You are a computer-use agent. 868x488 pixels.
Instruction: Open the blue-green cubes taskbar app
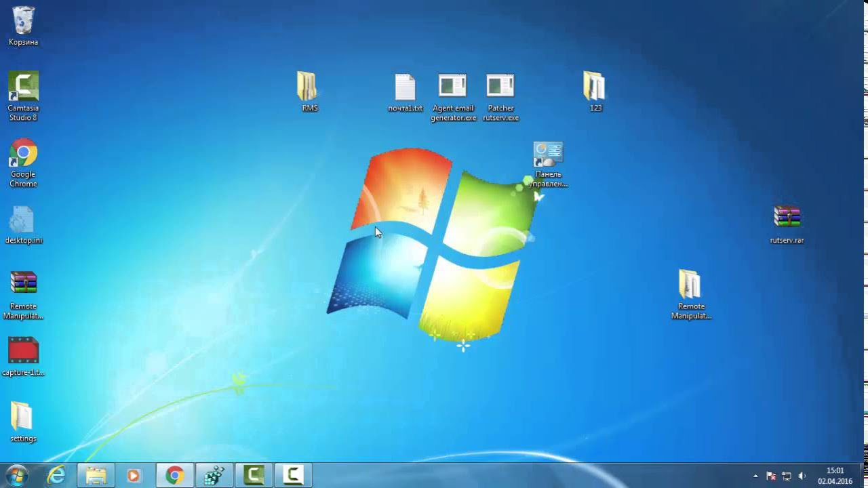[214, 476]
